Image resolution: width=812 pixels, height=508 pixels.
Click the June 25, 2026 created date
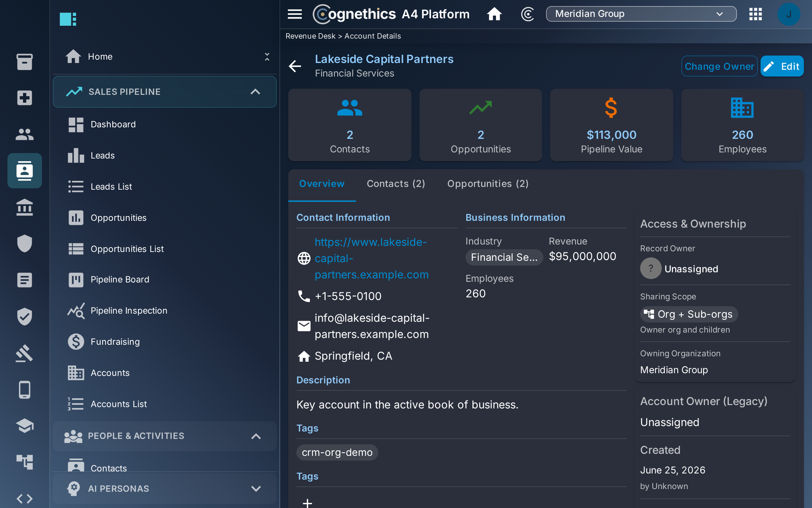[673, 470]
